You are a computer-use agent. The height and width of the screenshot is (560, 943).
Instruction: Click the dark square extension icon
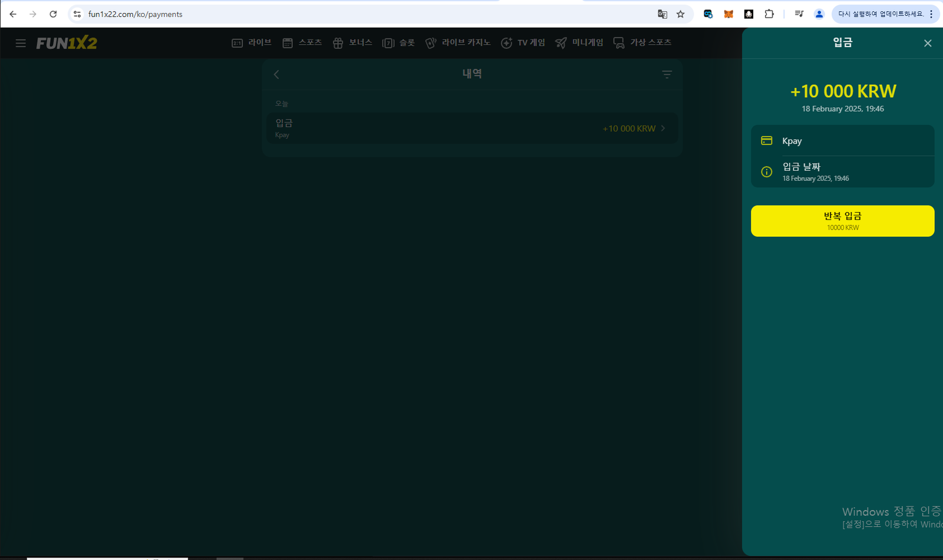749,14
